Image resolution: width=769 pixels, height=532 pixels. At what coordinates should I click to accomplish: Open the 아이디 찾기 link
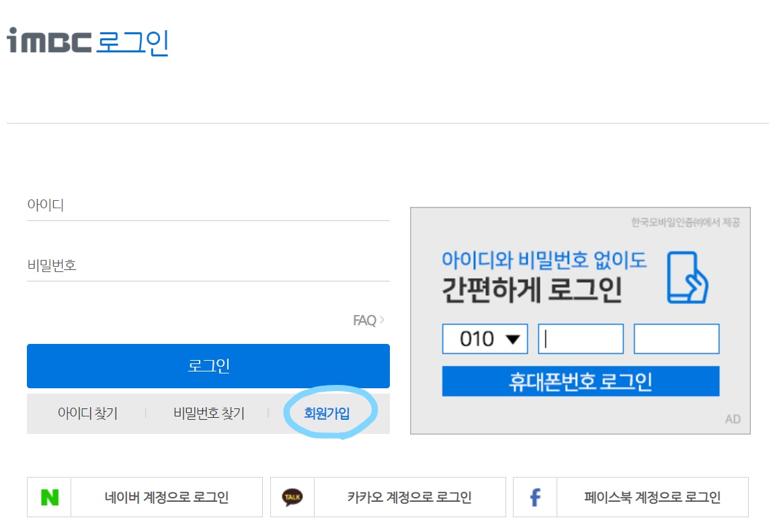pyautogui.click(x=87, y=413)
